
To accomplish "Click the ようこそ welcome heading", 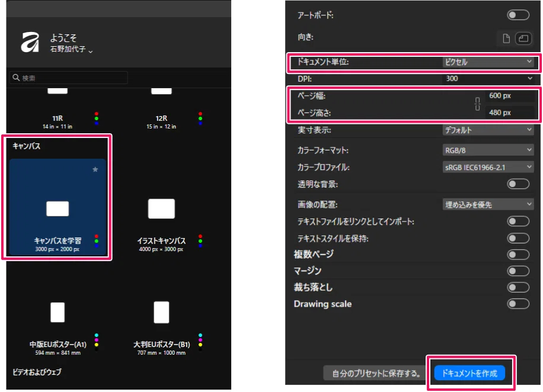I will pyautogui.click(x=63, y=37).
